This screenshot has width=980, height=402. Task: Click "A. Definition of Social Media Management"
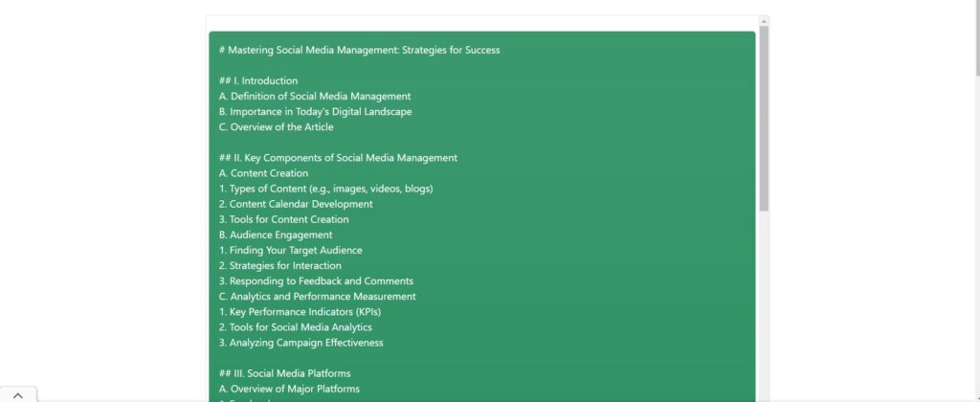[x=315, y=96]
